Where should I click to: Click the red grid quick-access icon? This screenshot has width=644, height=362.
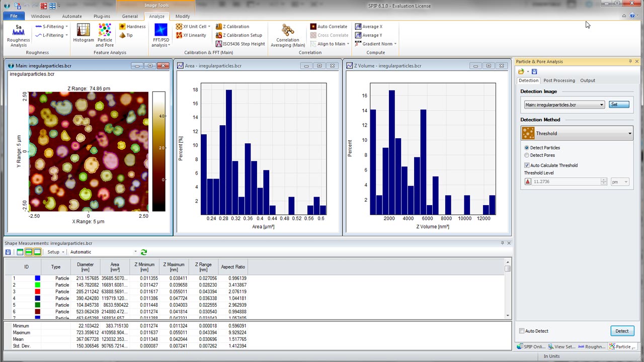pyautogui.click(x=44, y=6)
